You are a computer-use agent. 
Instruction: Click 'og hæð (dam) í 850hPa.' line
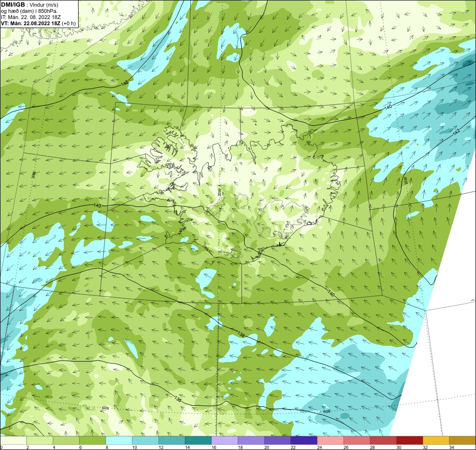click(x=29, y=11)
